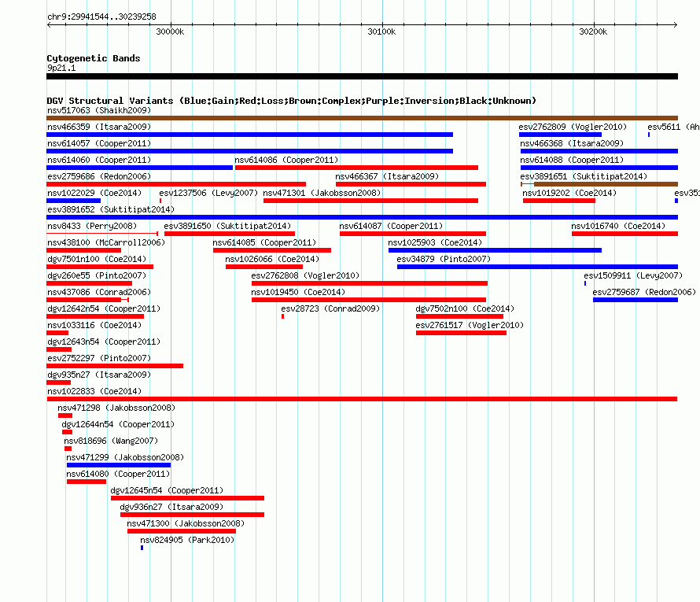Click the esv2762809 (Vogler2010) label
Viewport: 700px width, 602px height.
click(573, 127)
